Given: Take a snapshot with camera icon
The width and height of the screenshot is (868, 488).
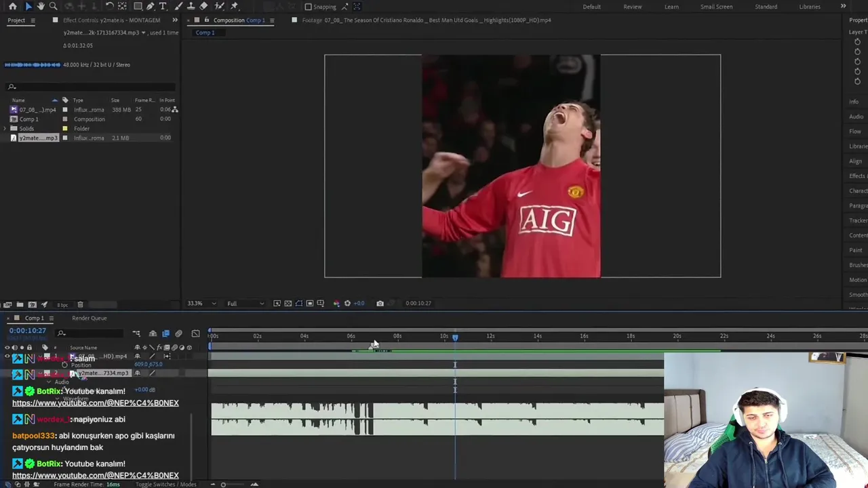Looking at the screenshot, I should [380, 303].
